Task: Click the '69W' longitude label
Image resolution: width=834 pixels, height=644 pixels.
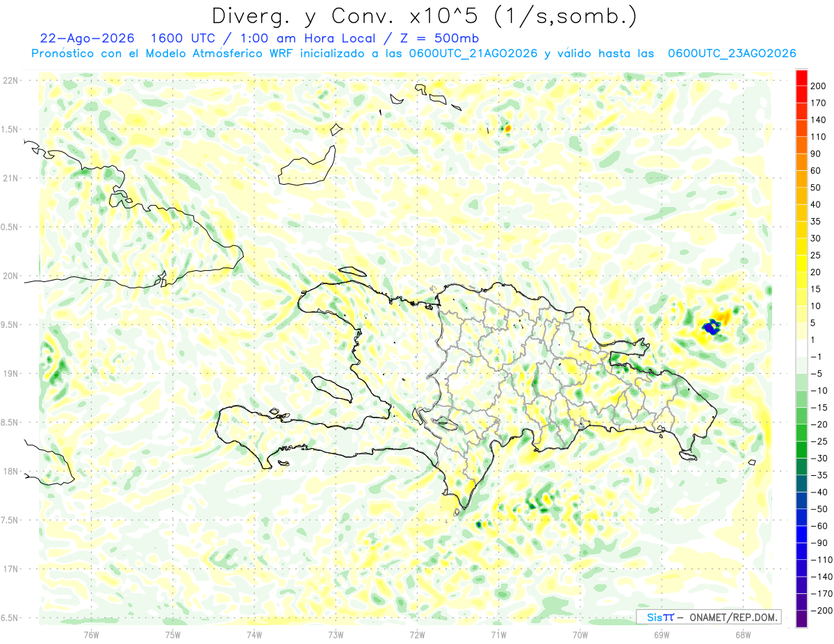Action: point(662,634)
